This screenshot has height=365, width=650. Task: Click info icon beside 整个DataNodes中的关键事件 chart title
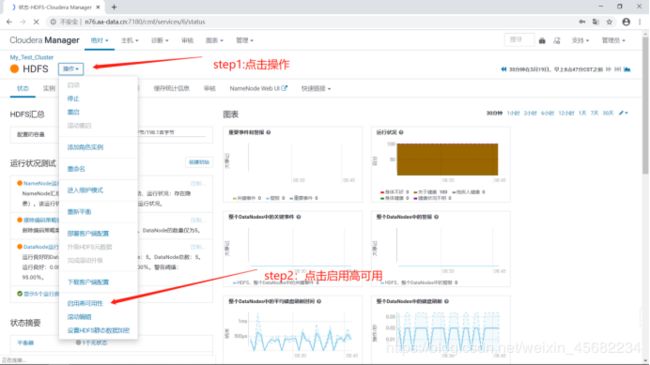tap(298, 217)
